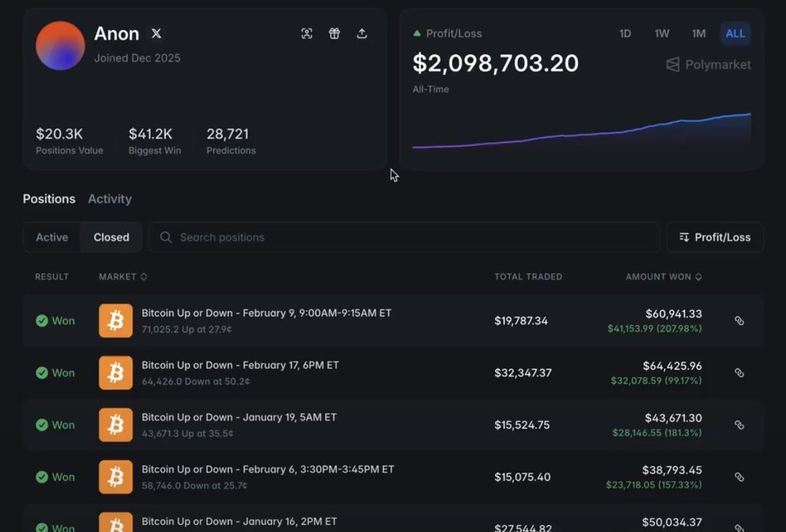Click the $32,078.59 (99.17%) profit value
This screenshot has width=786, height=532.
656,381
